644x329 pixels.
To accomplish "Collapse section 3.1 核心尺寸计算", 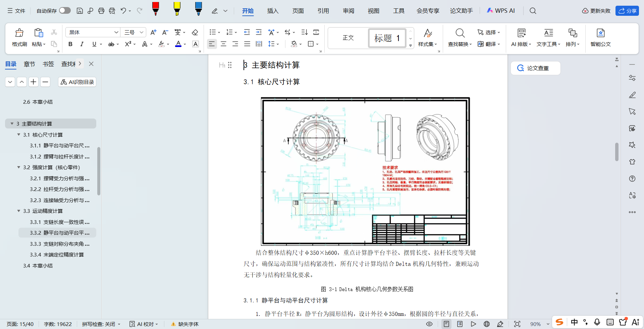I will pyautogui.click(x=19, y=135).
